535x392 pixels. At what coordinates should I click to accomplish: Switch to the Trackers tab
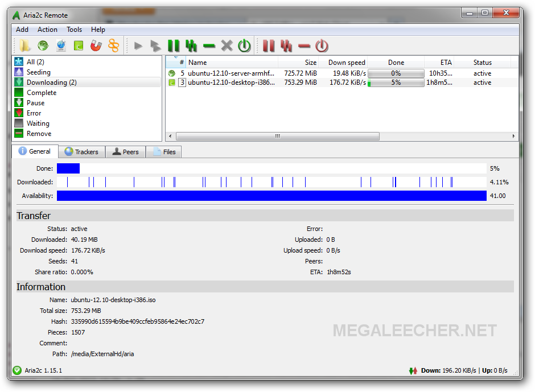pyautogui.click(x=81, y=152)
